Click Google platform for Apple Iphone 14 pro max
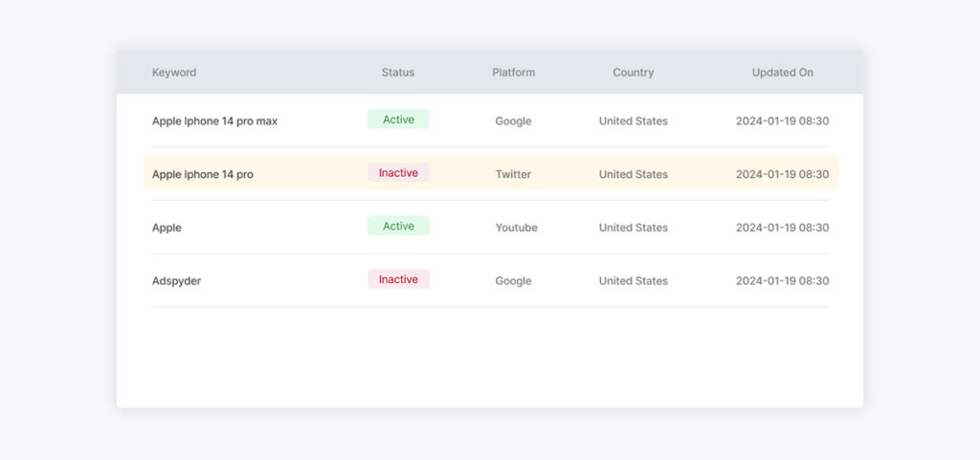The image size is (980, 460). tap(513, 121)
